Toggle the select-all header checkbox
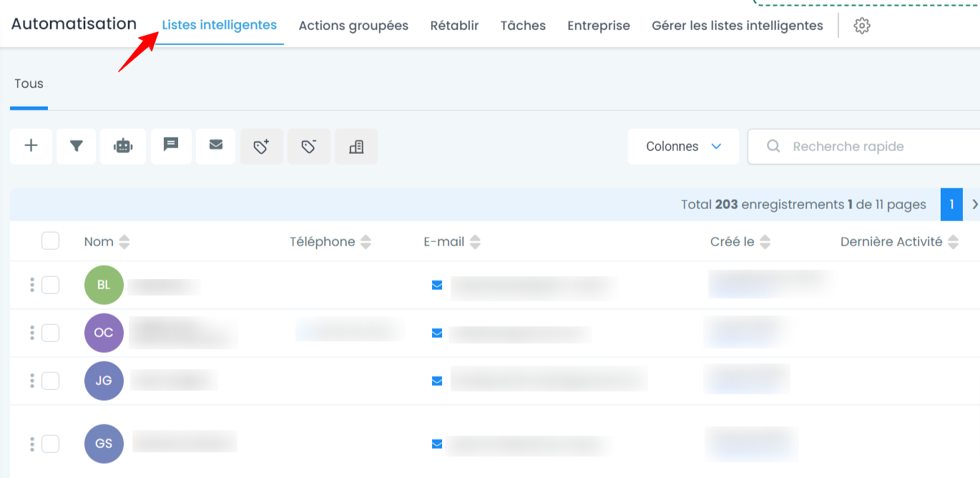This screenshot has width=980, height=478. tap(50, 240)
